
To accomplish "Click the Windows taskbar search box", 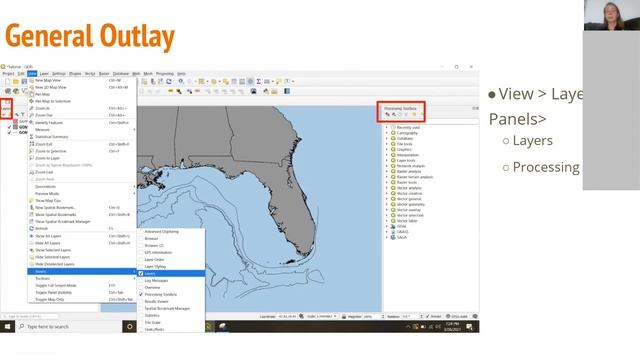I will [69, 327].
